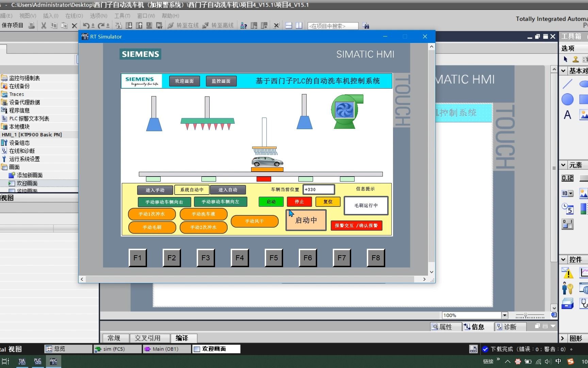Expand the 图形 toolbox section

[563, 338]
